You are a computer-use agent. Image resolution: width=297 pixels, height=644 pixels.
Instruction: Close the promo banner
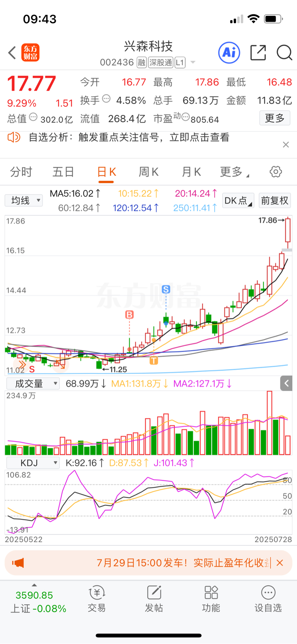280,563
